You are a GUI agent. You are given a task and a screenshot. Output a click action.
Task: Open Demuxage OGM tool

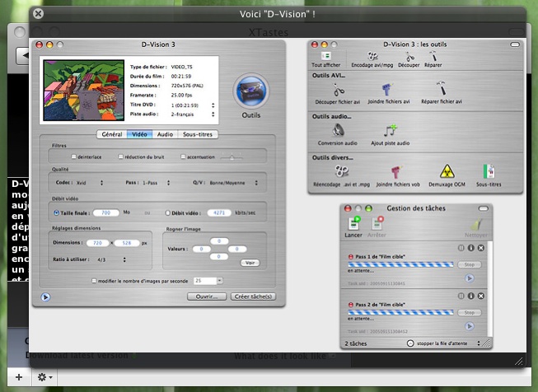click(447, 171)
